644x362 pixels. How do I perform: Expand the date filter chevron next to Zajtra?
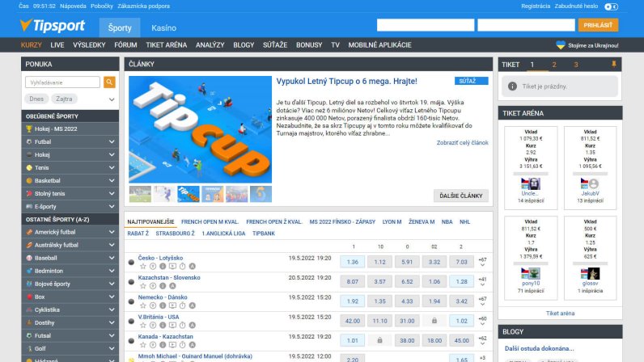pos(112,99)
